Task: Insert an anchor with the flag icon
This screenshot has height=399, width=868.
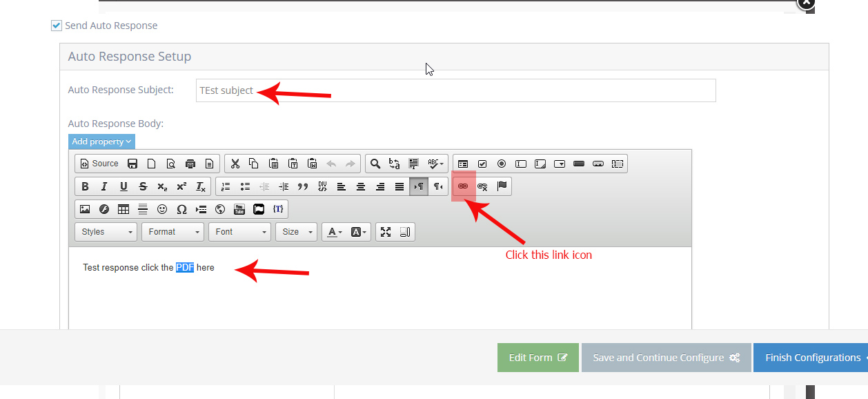Action: click(502, 186)
